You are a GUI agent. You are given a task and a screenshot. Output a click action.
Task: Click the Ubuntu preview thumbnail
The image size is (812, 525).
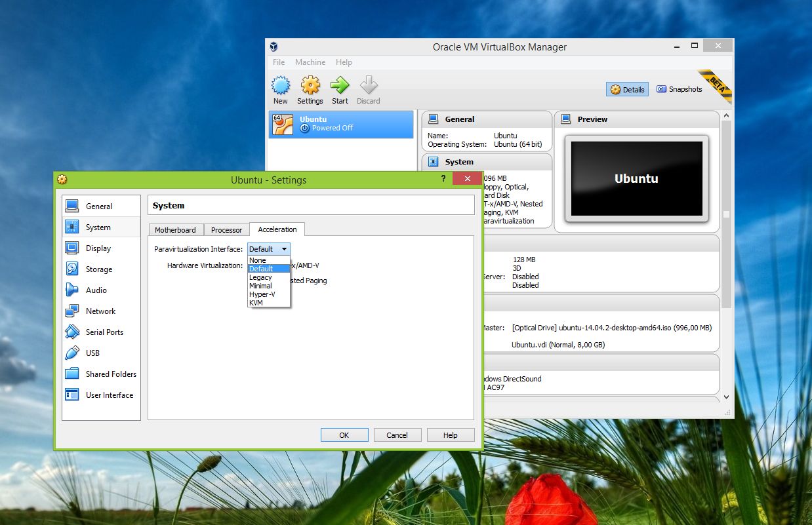(636, 178)
